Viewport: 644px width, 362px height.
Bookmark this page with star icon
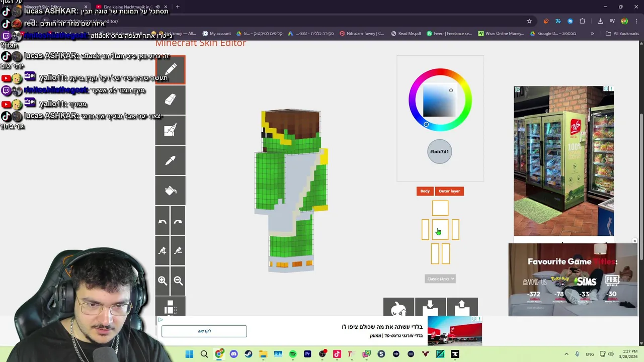[x=529, y=21]
